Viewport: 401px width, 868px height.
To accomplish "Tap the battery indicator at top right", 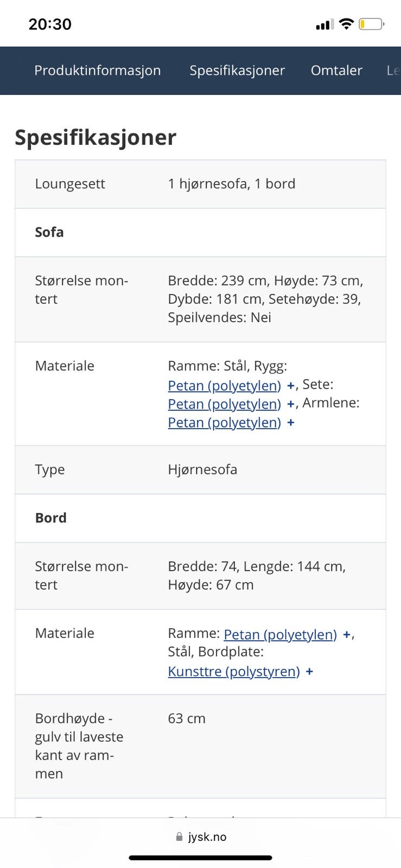I will point(371,23).
